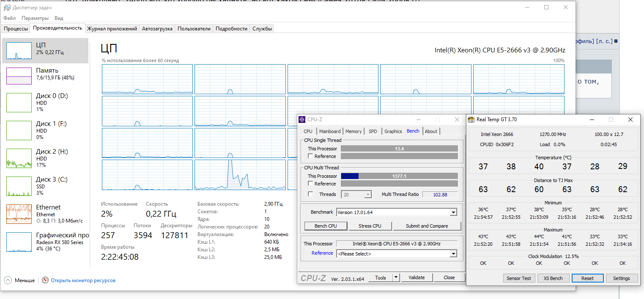Image resolution: width=644 pixels, height=299 pixels.
Task: Click the CPU-Z Close button
Action: click(x=449, y=277)
